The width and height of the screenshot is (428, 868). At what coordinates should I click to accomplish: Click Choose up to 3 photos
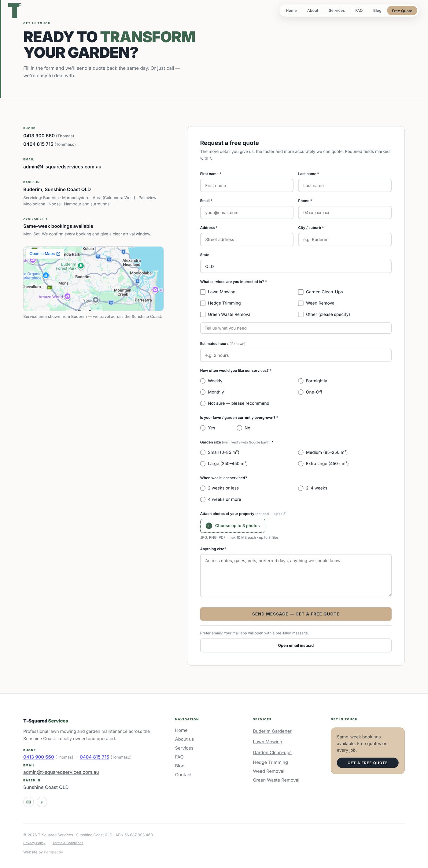[233, 526]
